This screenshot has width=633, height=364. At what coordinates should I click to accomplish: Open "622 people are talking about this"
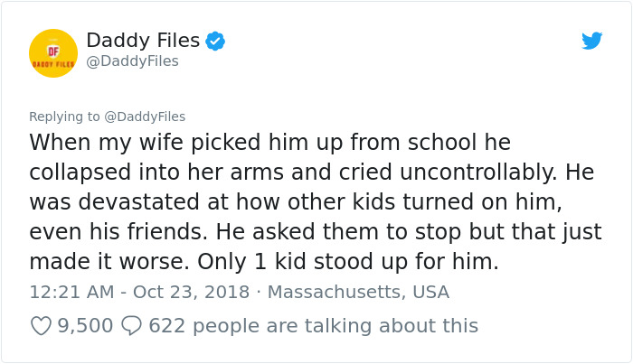click(x=313, y=325)
